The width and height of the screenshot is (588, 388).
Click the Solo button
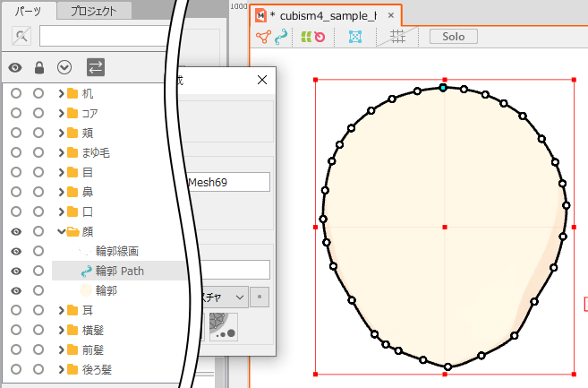[x=453, y=37]
